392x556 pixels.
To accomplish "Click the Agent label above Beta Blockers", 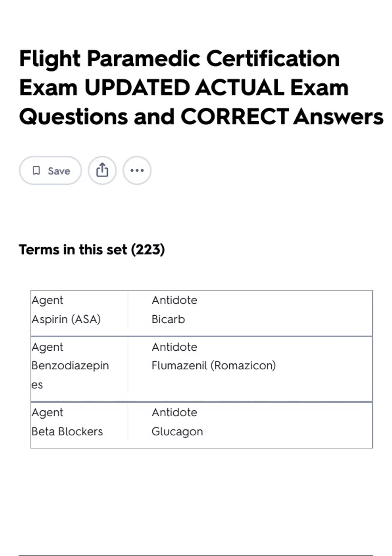I will (x=47, y=412).
